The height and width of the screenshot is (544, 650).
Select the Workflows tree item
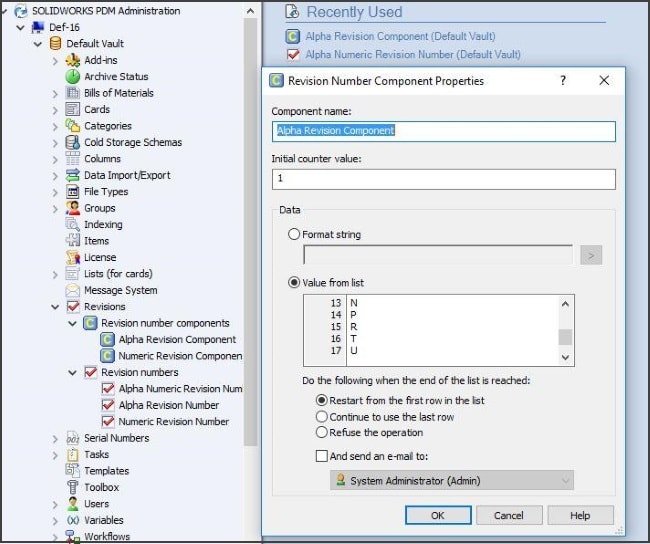click(107, 537)
